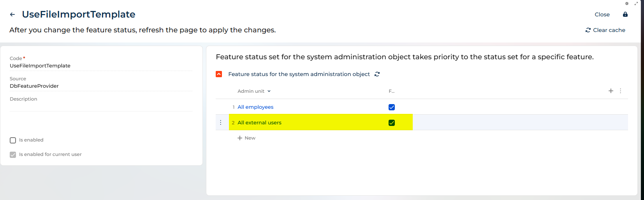644x200 pixels.
Task: Uncheck feature state for All external users
Action: click(x=392, y=123)
